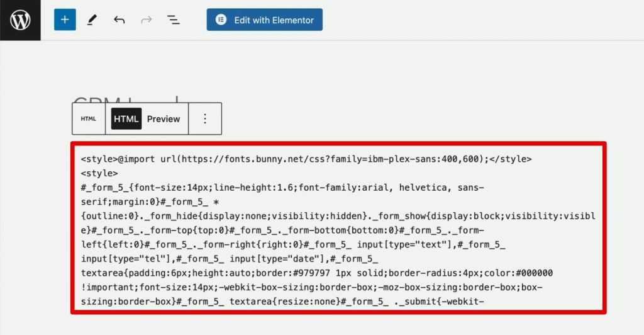Open the block options three-dot menu
The image size is (644, 335).
205,119
